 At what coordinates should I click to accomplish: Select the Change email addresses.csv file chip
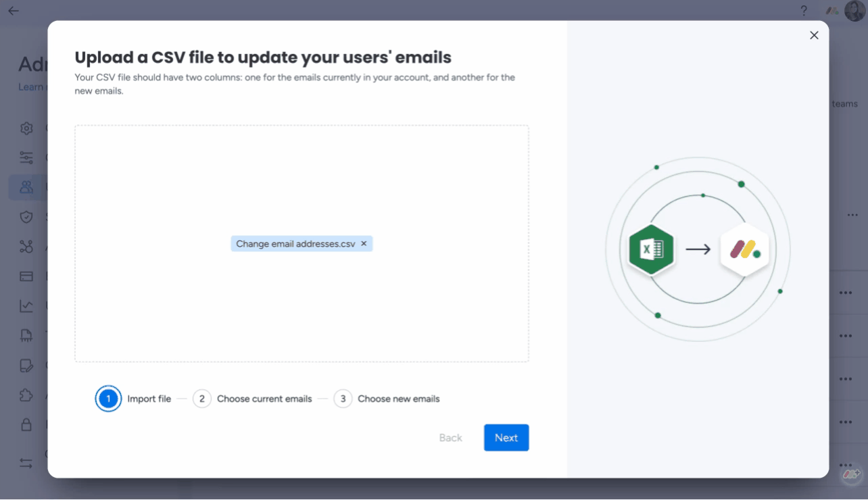pyautogui.click(x=302, y=244)
